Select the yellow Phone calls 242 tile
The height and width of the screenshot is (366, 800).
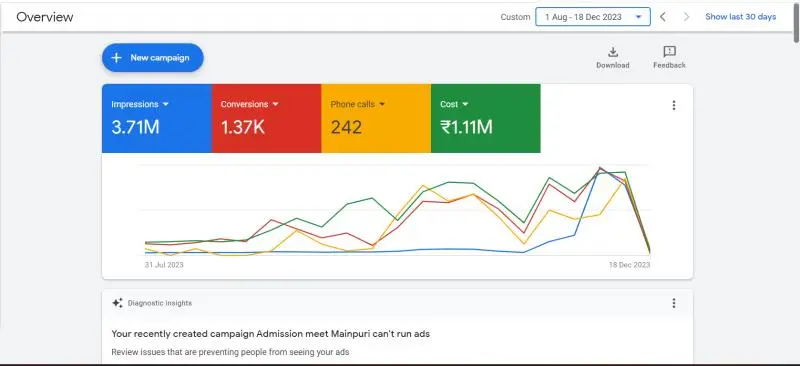376,118
